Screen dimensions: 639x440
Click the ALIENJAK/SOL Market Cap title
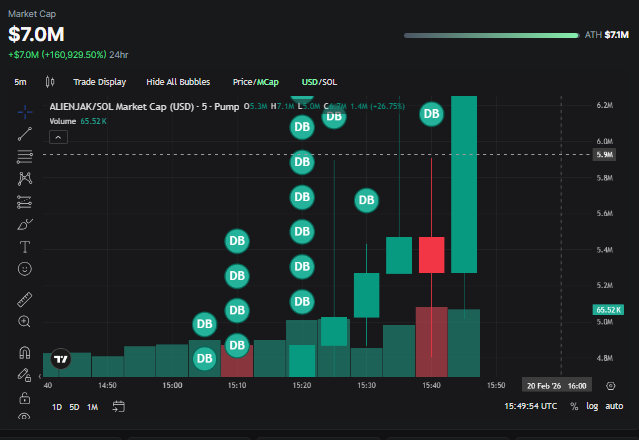tap(144, 107)
